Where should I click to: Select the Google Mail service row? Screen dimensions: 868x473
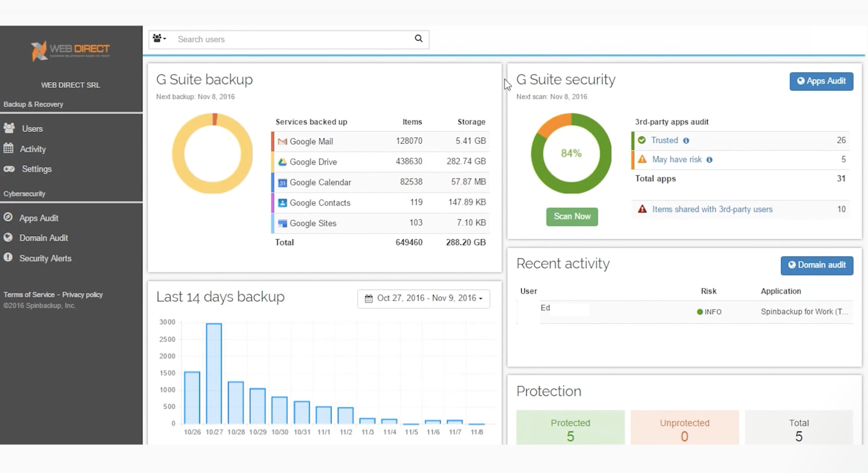tap(380, 141)
